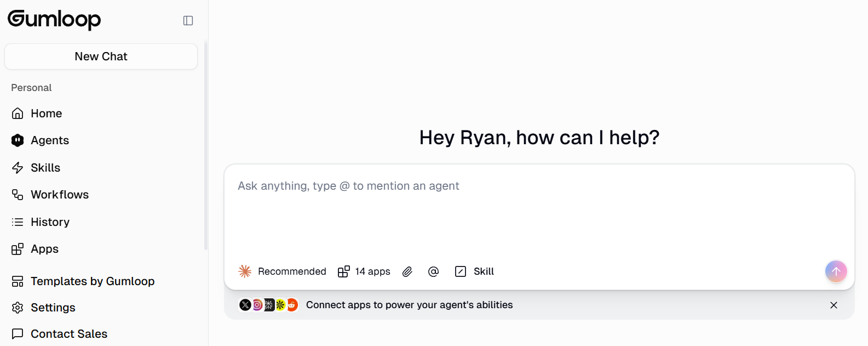Image resolution: width=868 pixels, height=346 pixels.
Task: Dismiss the connect apps banner
Action: 834,305
